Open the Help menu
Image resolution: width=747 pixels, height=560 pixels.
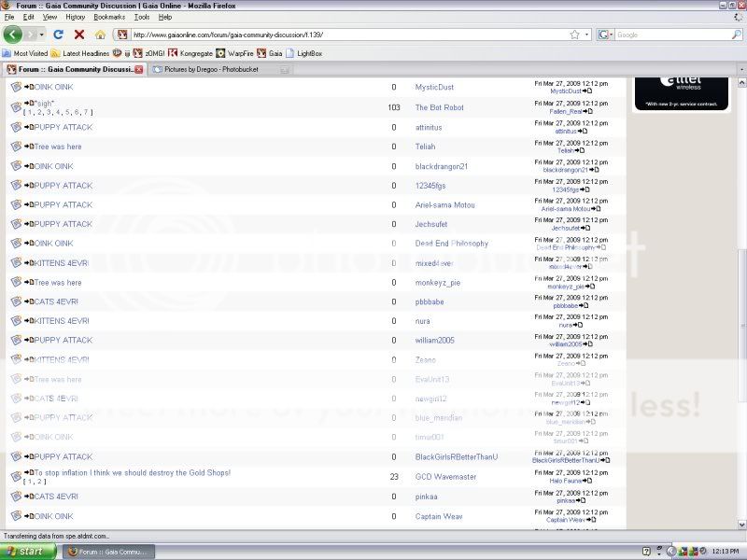165,17
